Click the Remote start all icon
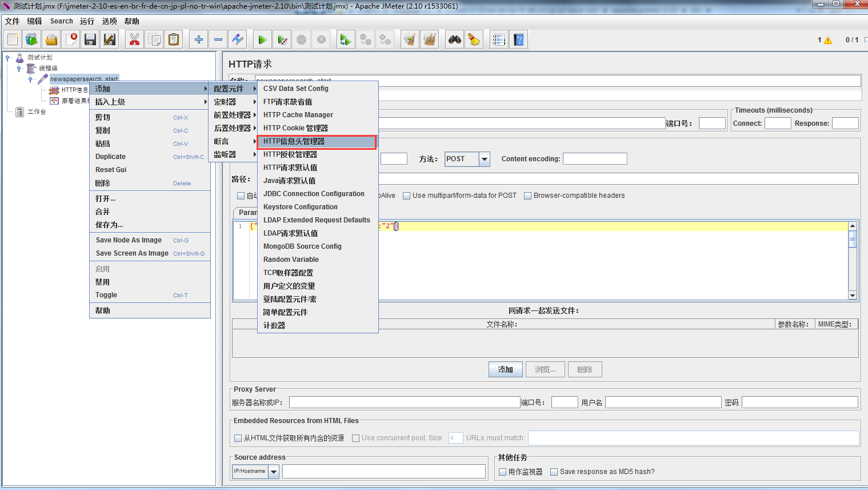The image size is (868, 490). (x=346, y=39)
